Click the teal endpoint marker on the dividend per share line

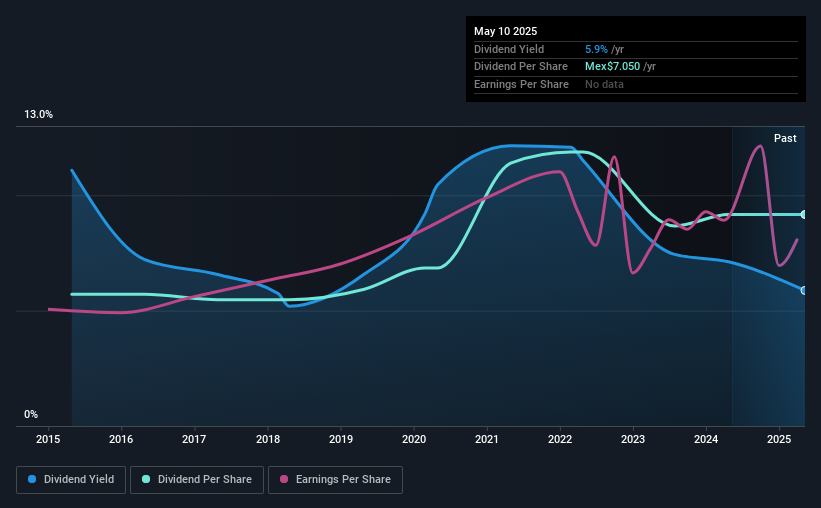click(x=804, y=215)
